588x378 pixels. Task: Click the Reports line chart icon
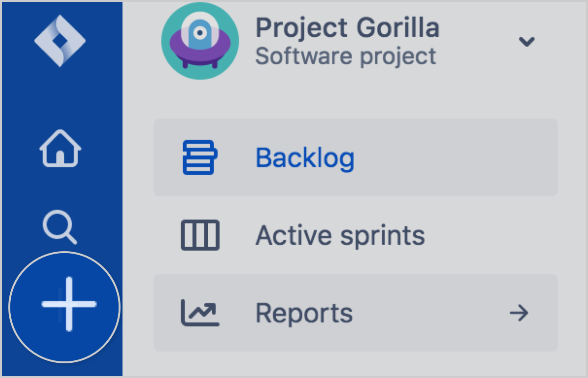[x=200, y=312]
